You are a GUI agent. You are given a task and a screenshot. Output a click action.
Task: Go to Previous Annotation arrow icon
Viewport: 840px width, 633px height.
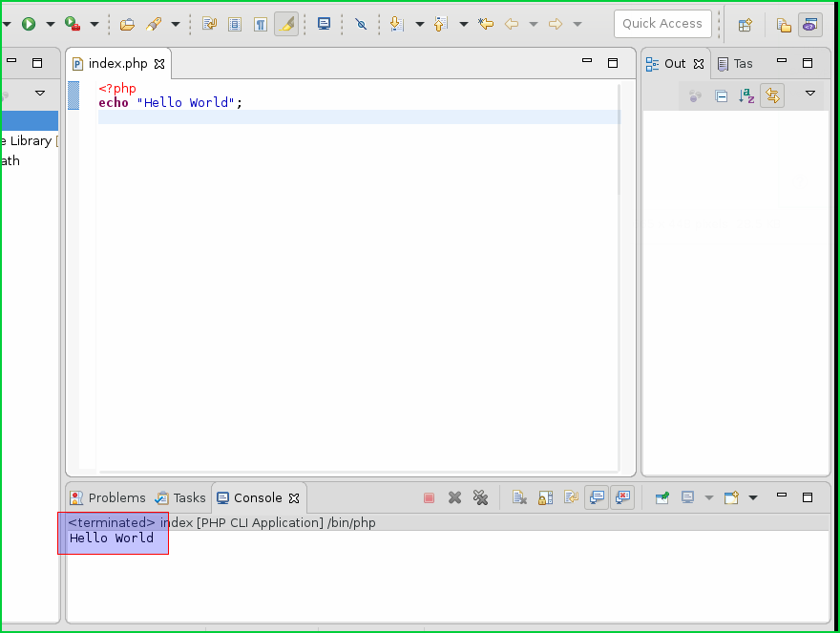click(440, 24)
